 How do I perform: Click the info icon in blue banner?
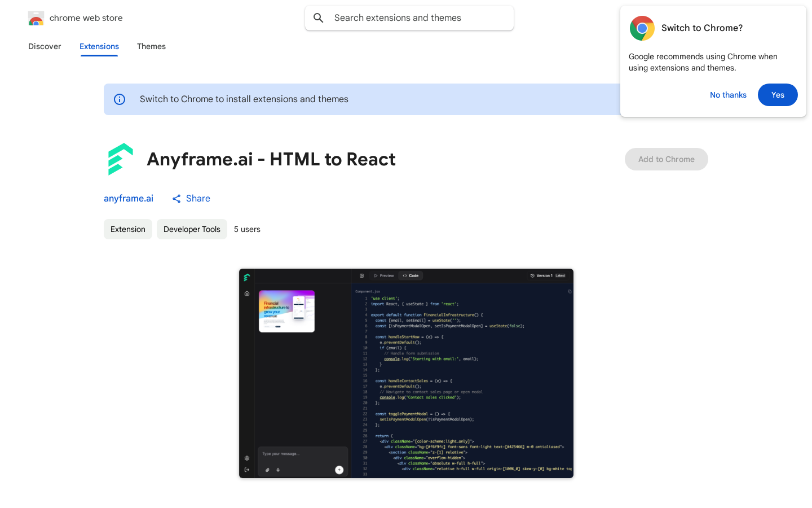(120, 99)
